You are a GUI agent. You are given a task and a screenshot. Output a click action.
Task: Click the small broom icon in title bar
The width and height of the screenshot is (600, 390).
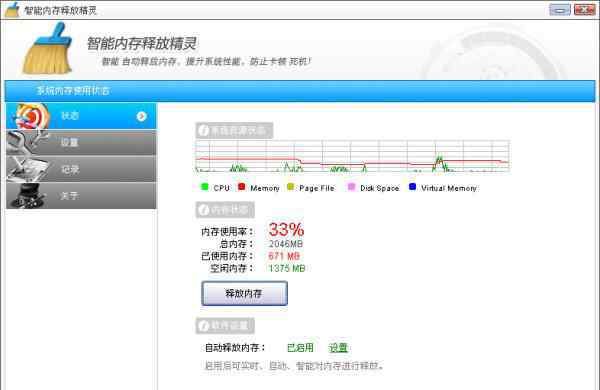12,10
